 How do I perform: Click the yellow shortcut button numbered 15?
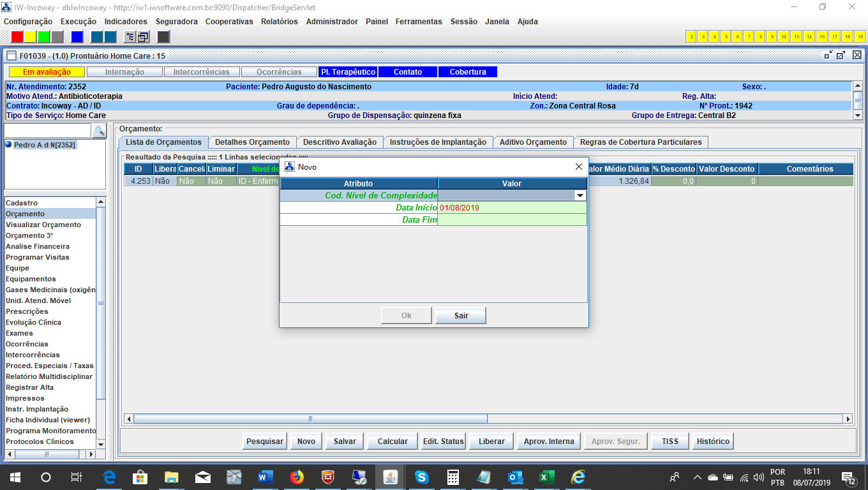click(822, 36)
